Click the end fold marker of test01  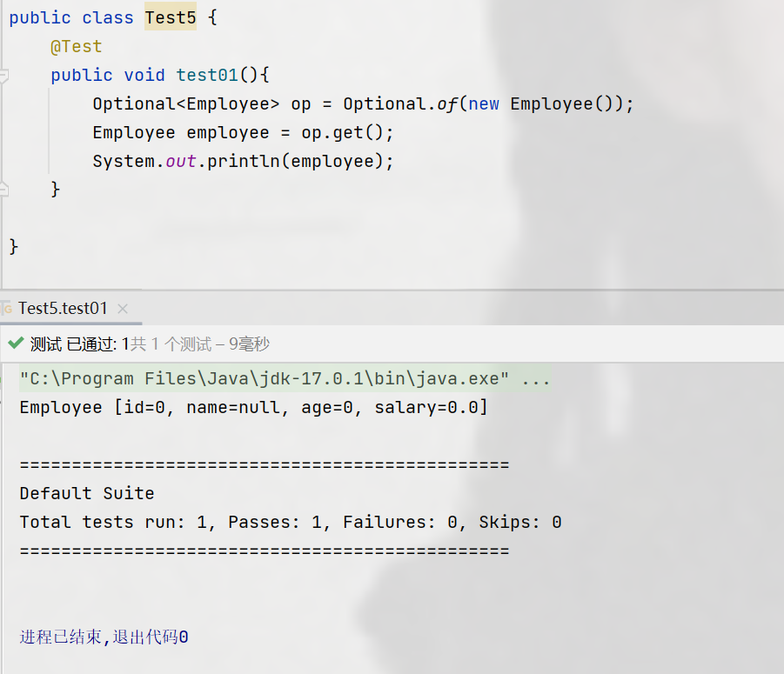coord(3,190)
